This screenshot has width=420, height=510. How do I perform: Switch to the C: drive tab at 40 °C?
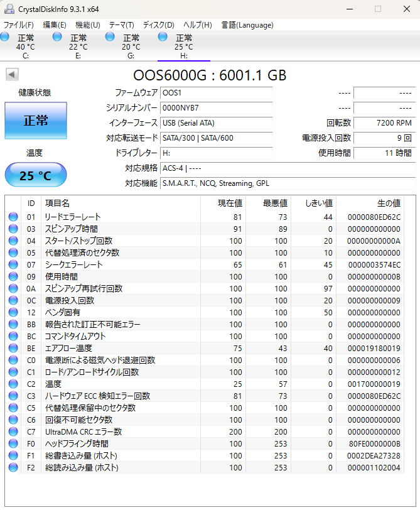[x=26, y=46]
